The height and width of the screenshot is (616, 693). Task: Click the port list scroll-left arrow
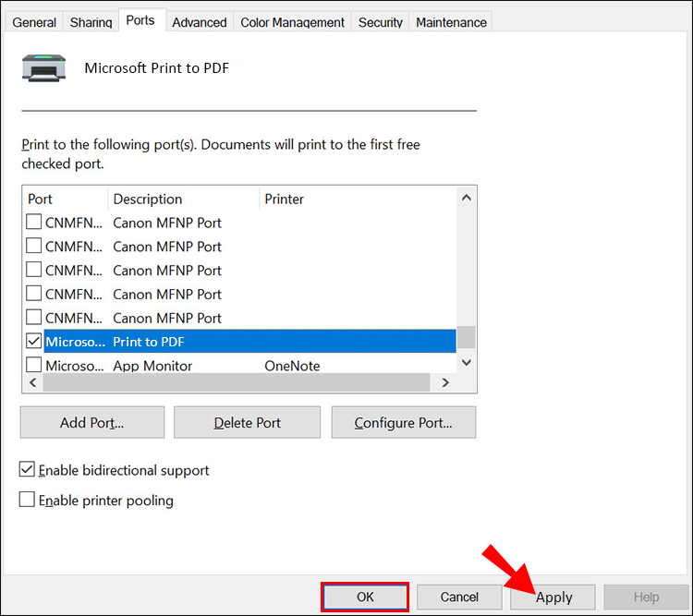(32, 382)
